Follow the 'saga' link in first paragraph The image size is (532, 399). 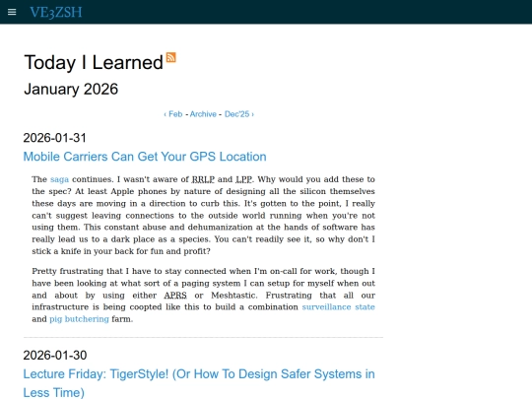(x=59, y=179)
